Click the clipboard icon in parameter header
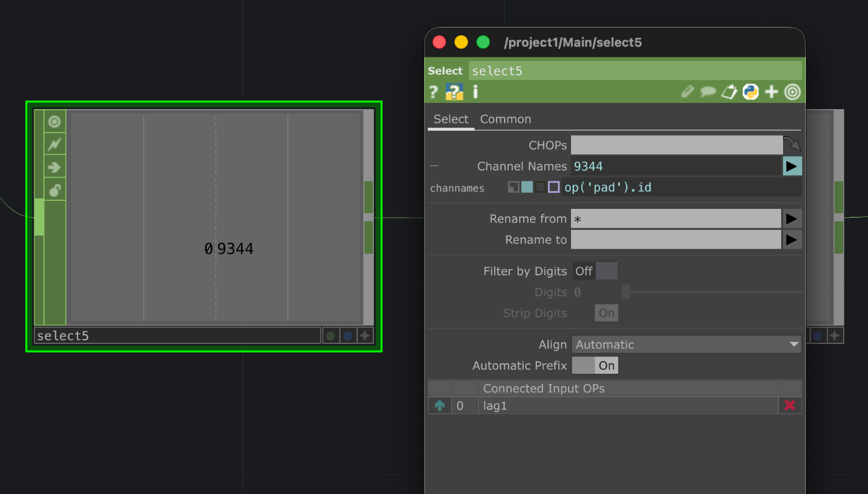Image resolution: width=868 pixels, height=494 pixels. pyautogui.click(x=729, y=92)
